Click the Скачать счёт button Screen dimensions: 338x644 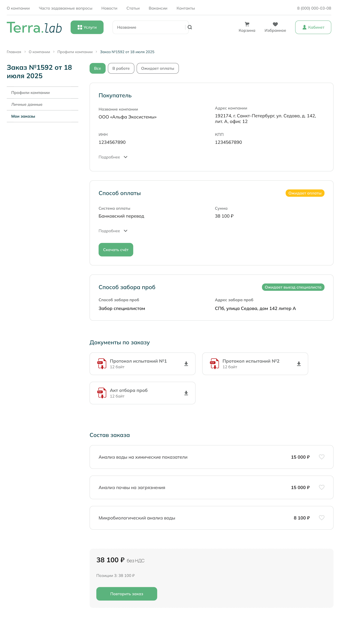pyautogui.click(x=116, y=249)
